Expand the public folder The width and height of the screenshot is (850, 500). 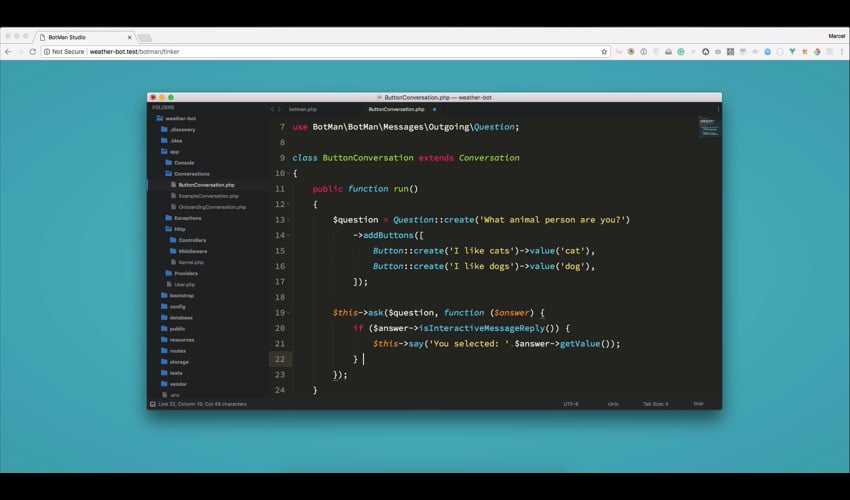(x=173, y=329)
